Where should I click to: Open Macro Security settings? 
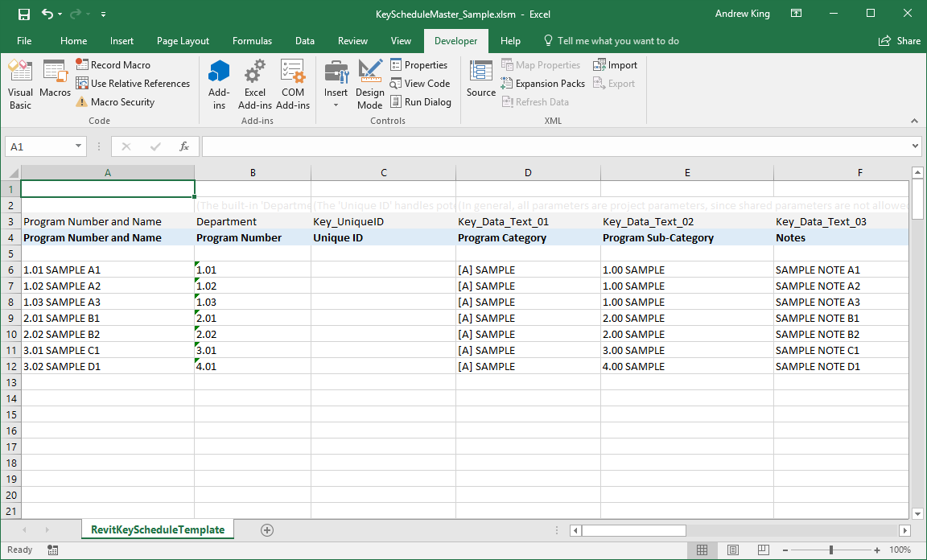point(115,101)
